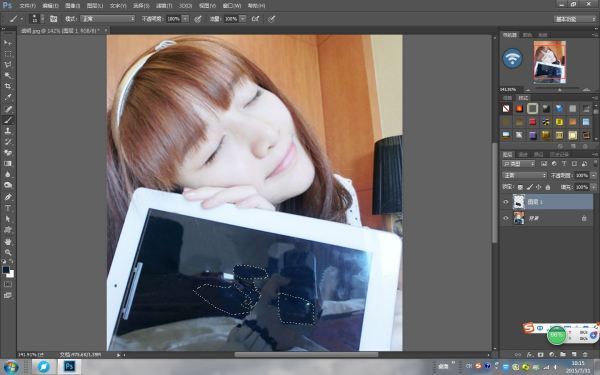
Task: Hide the 图层 1 layer
Action: (x=506, y=202)
